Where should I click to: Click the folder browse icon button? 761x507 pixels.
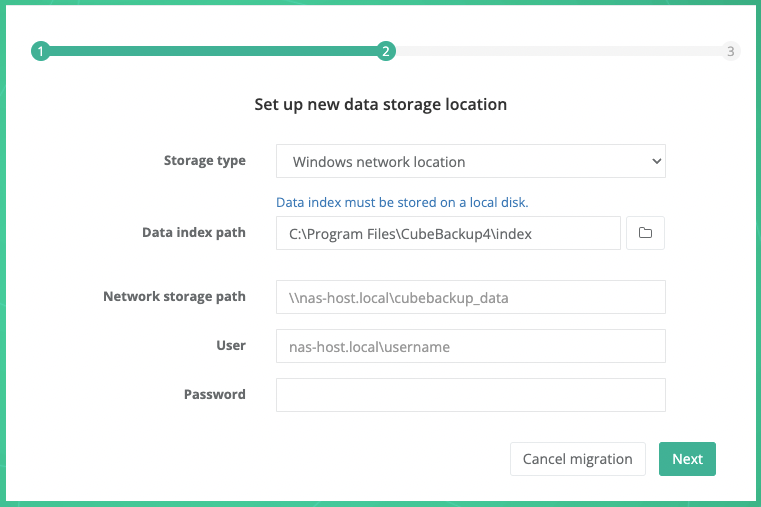coord(645,233)
